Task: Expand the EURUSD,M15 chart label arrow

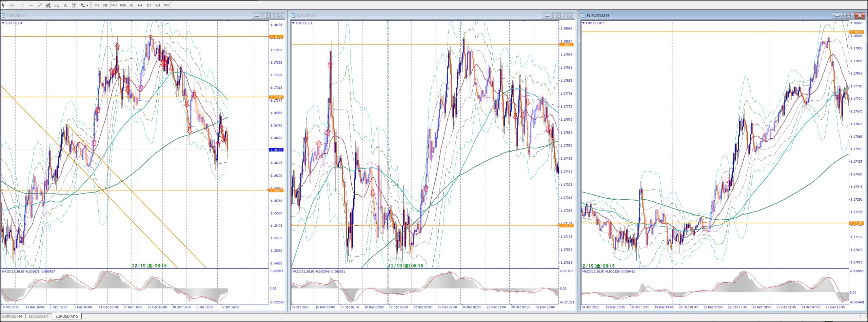Action: [584, 23]
